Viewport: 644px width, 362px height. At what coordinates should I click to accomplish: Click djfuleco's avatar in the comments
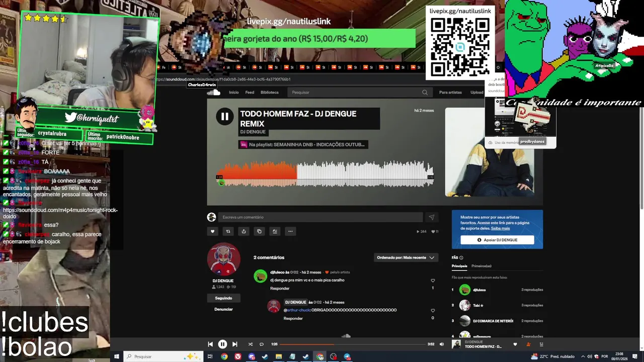pos(260,276)
